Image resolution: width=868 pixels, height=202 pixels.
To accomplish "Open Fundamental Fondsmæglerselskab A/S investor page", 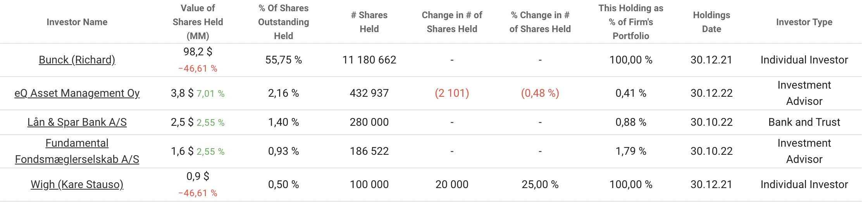I will click(77, 151).
